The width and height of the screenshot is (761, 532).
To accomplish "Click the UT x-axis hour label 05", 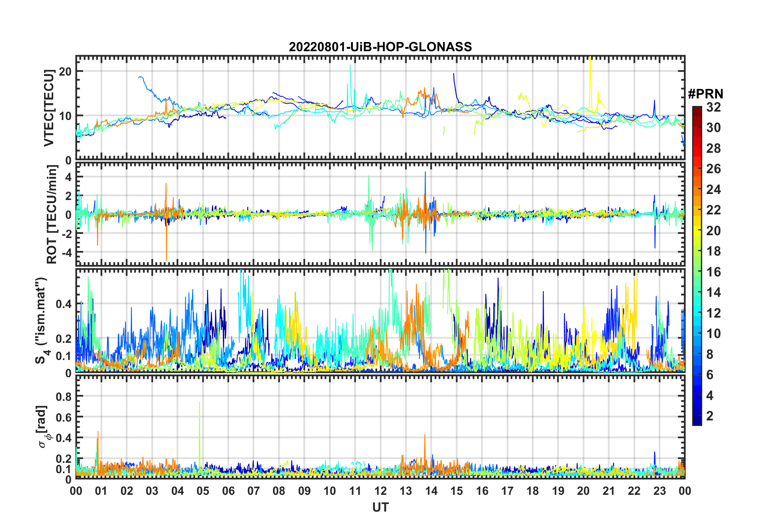I will tap(203, 491).
